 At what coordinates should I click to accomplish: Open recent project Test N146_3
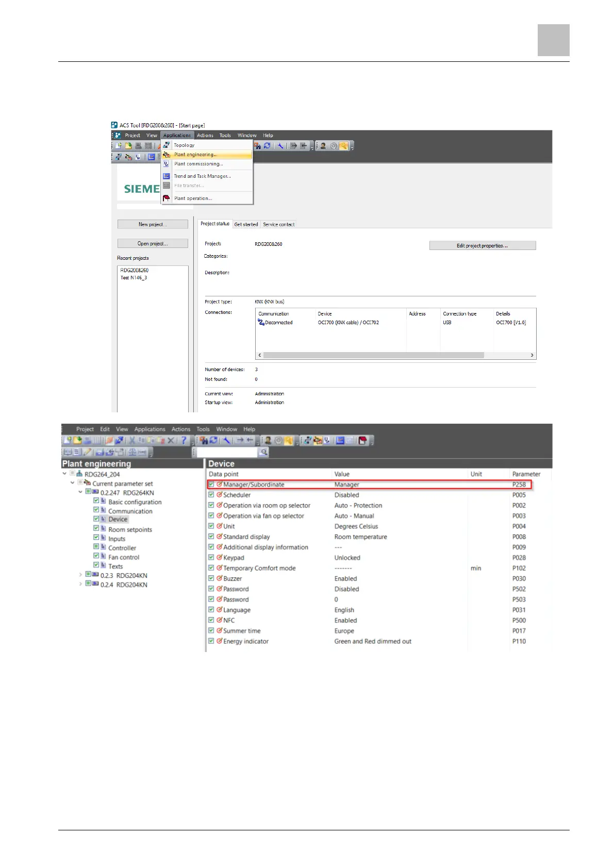pyautogui.click(x=134, y=278)
